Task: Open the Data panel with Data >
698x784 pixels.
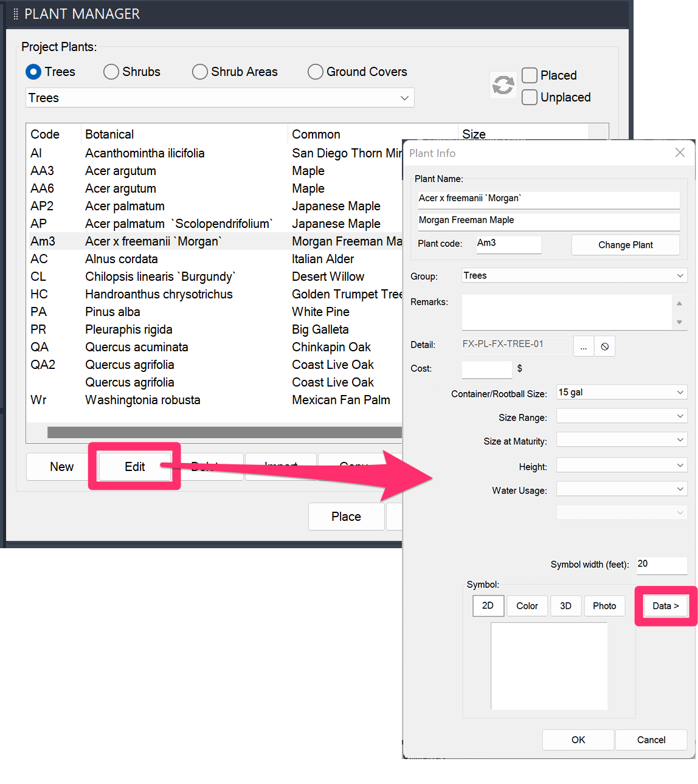Action: point(665,605)
